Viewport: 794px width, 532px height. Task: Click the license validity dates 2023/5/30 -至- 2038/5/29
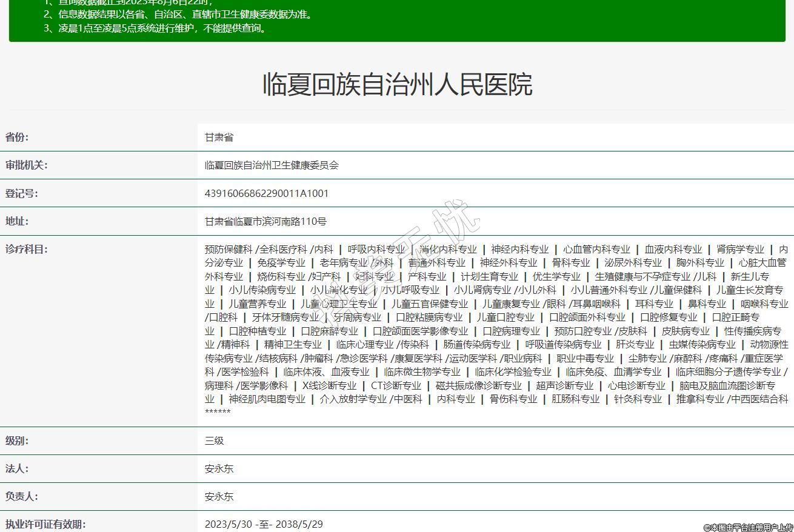(264, 524)
